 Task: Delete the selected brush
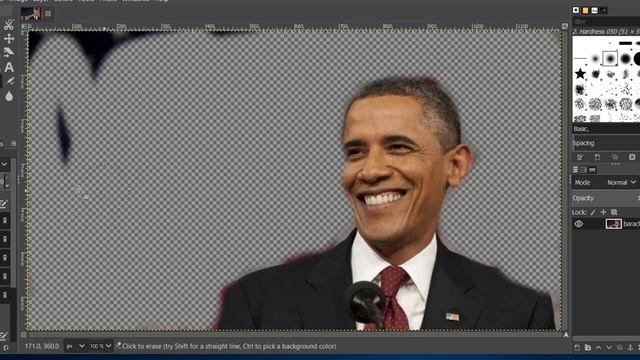coord(632,157)
